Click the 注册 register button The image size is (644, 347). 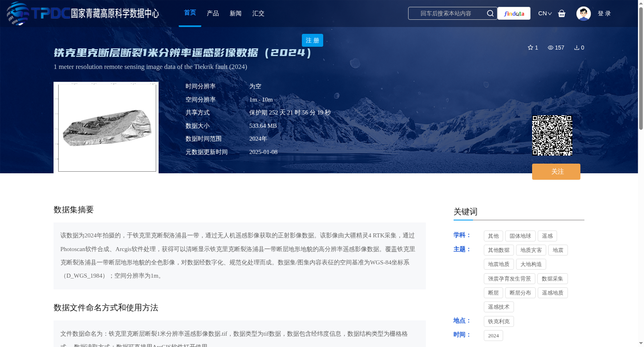click(x=312, y=40)
